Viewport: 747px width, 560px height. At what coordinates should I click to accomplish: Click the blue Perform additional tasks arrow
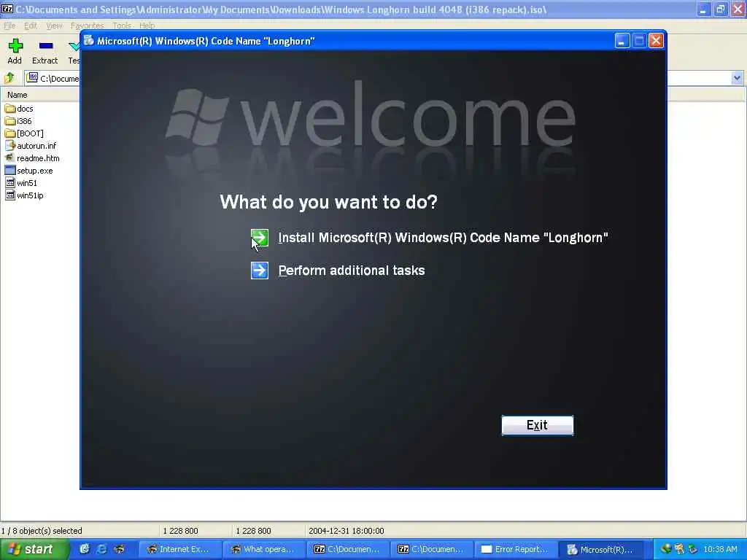260,271
